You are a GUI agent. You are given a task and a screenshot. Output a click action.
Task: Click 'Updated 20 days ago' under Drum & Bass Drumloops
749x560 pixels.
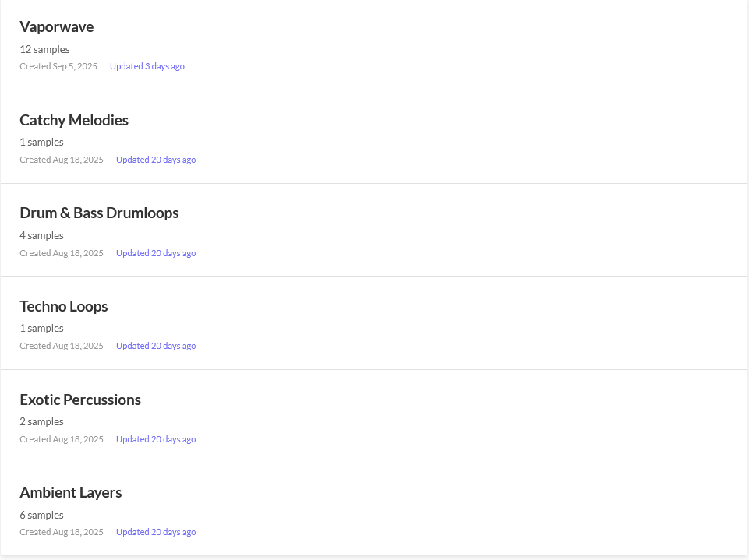tap(156, 253)
